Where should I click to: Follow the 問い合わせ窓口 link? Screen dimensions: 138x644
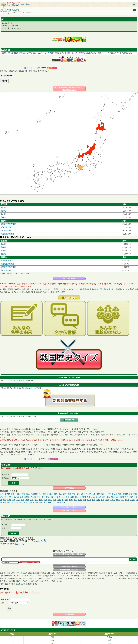(106, 289)
